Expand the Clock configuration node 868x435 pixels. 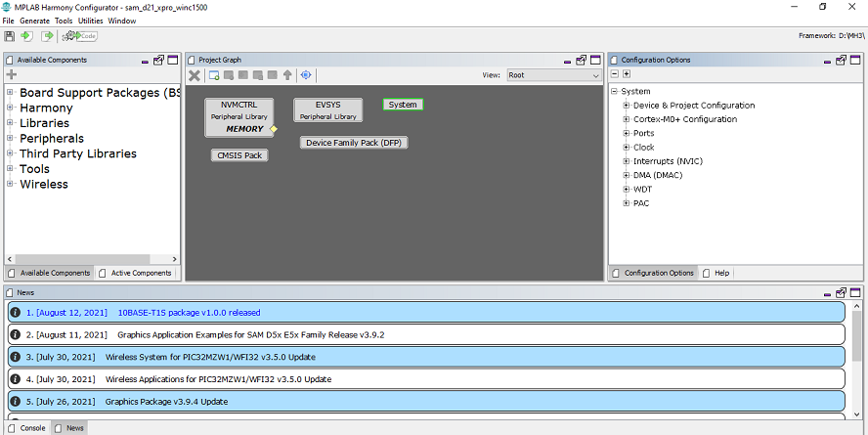tap(626, 148)
